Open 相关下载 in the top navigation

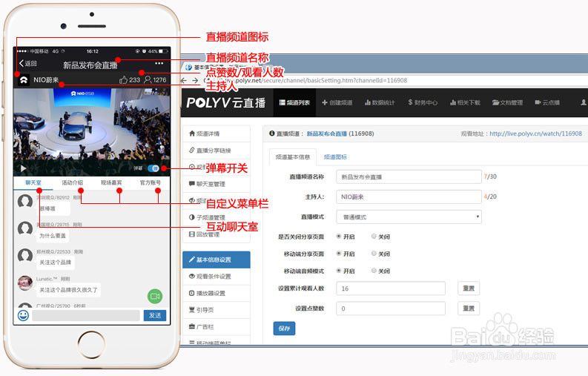coord(465,102)
